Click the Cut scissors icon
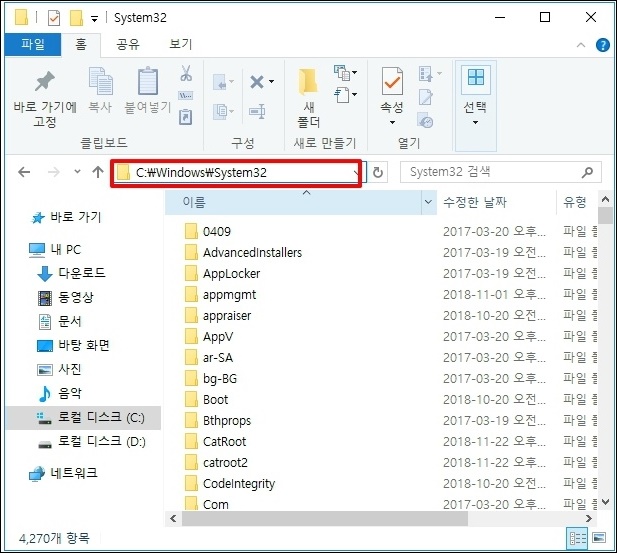The height and width of the screenshot is (553, 617). click(x=186, y=73)
